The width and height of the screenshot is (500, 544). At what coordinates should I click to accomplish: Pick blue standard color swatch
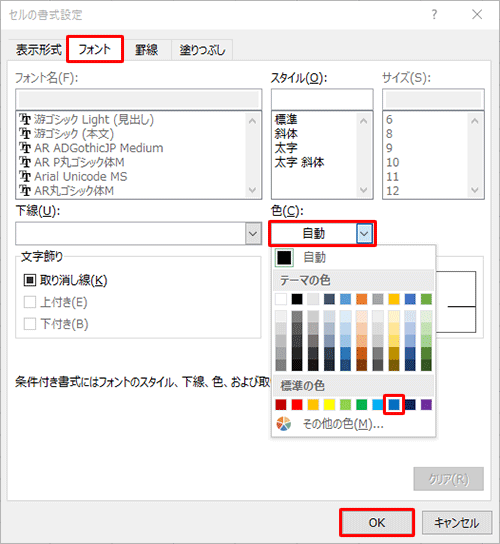pos(394,405)
